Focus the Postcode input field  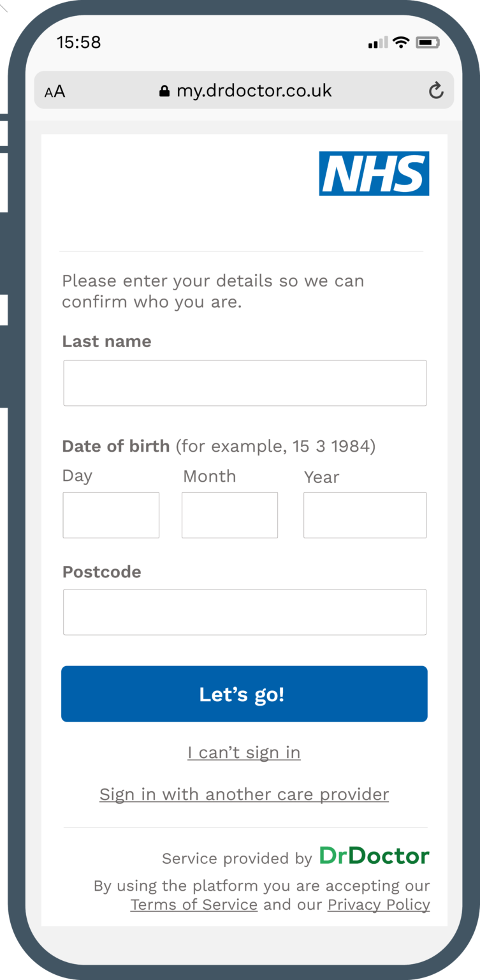point(245,612)
